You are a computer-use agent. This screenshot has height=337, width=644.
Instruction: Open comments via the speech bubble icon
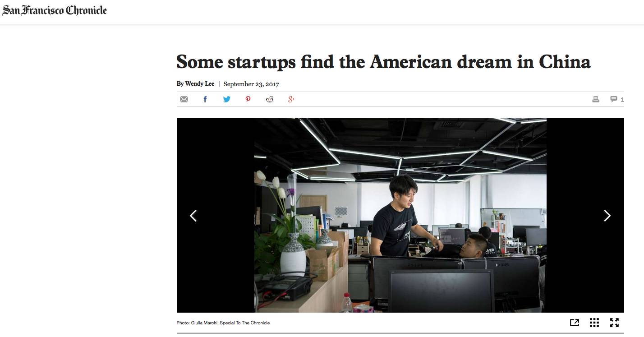[x=614, y=99]
